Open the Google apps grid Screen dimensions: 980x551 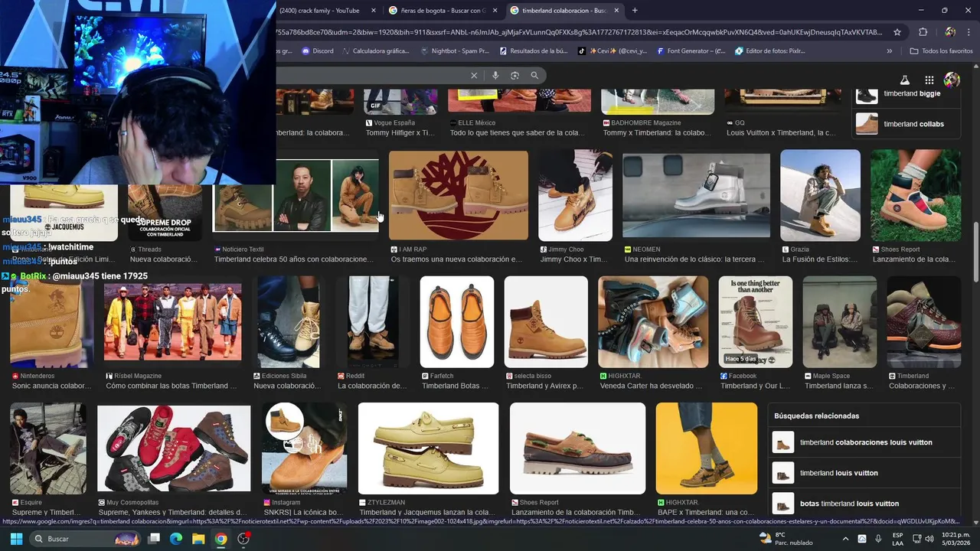click(929, 80)
